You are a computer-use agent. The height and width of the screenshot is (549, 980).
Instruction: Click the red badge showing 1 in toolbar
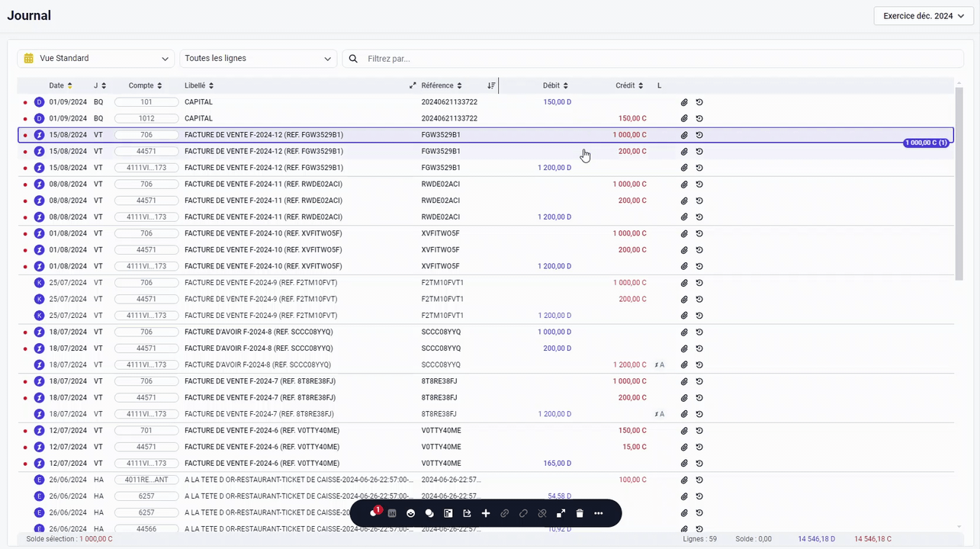[378, 509]
